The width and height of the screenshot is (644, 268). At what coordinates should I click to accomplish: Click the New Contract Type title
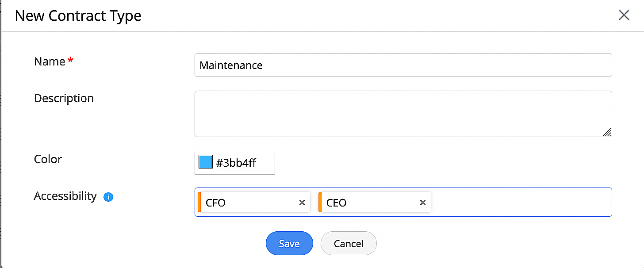click(x=78, y=16)
